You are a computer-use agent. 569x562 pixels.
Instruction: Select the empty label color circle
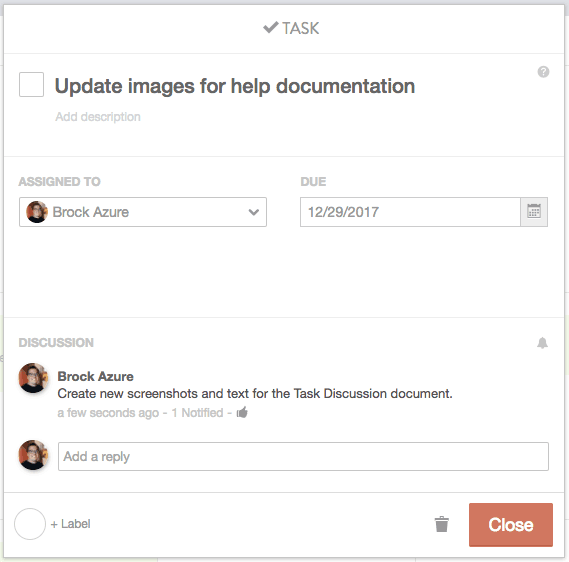pyautogui.click(x=30, y=524)
